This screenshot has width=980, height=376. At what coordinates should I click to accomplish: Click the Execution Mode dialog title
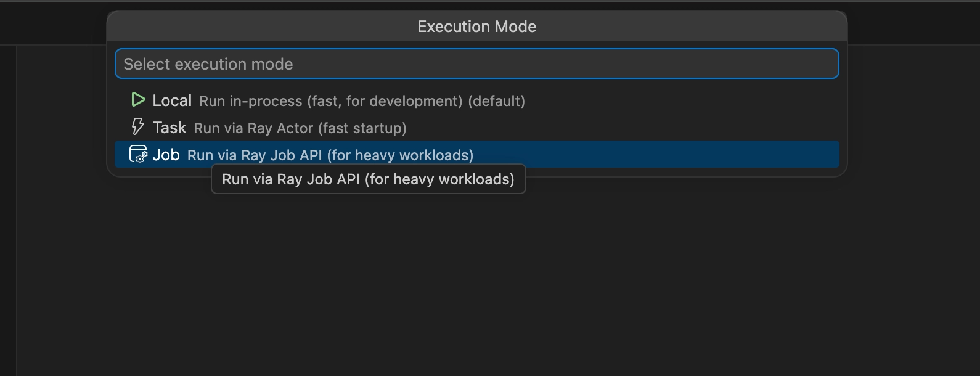click(x=476, y=27)
